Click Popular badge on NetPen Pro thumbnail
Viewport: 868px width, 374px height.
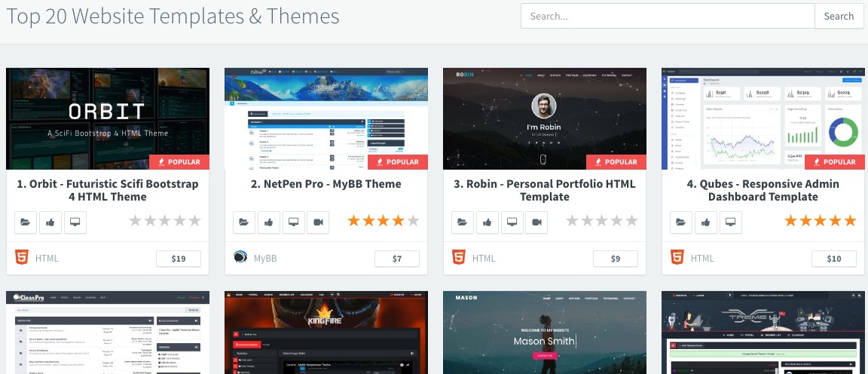(398, 162)
